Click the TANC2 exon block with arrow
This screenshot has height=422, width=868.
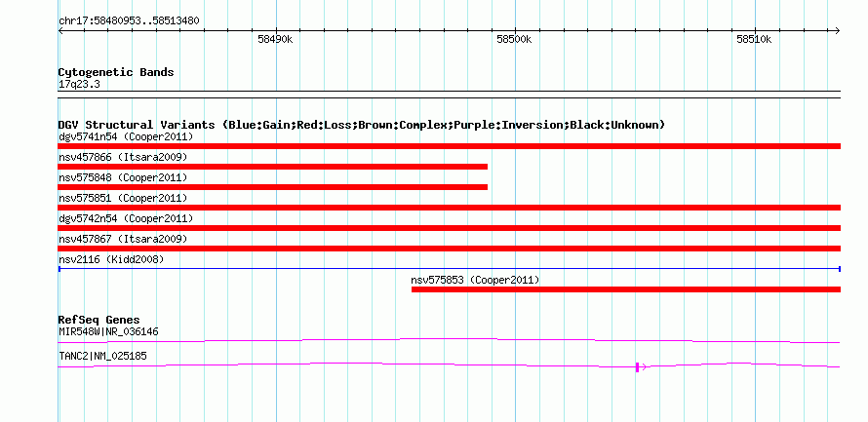(x=641, y=366)
